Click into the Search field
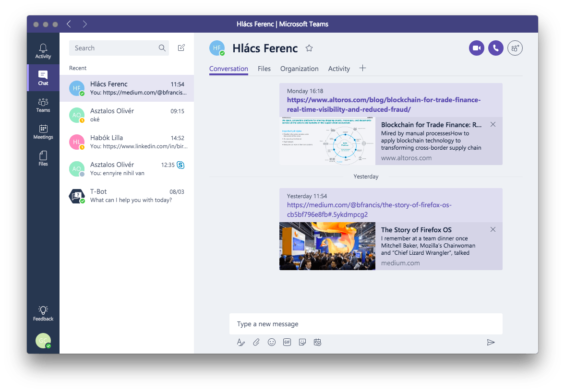565x392 pixels. pos(119,48)
